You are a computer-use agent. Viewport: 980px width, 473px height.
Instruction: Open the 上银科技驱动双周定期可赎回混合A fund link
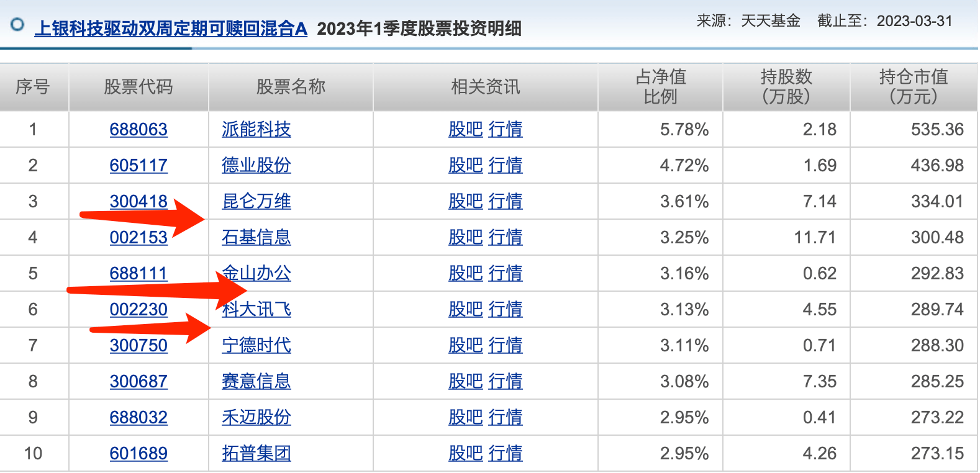click(171, 29)
